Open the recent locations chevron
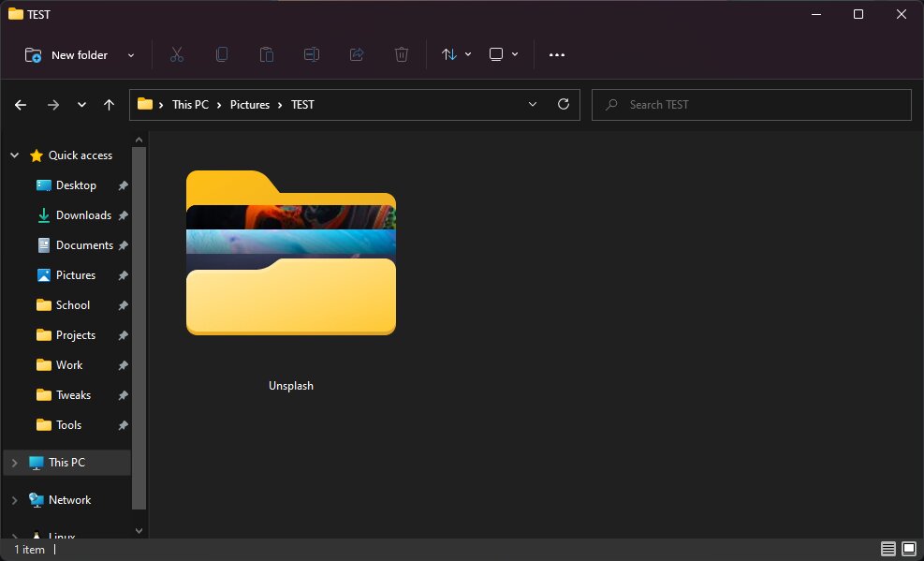The height and width of the screenshot is (561, 924). [x=81, y=105]
